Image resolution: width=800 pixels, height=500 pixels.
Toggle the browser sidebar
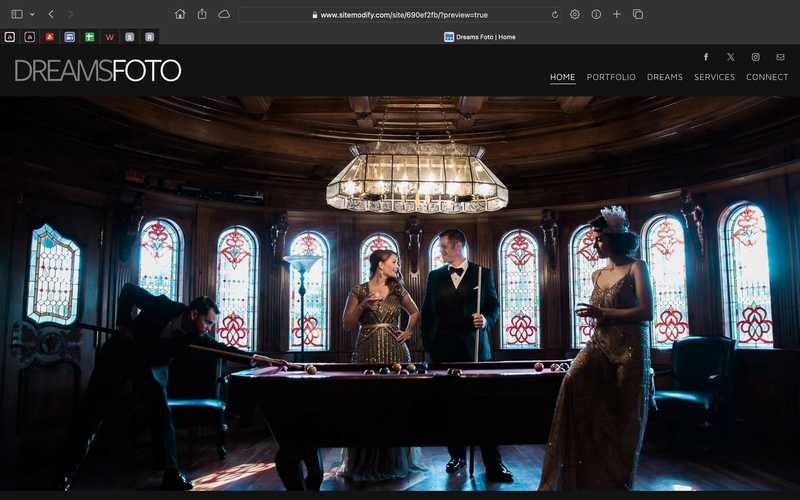click(x=17, y=14)
